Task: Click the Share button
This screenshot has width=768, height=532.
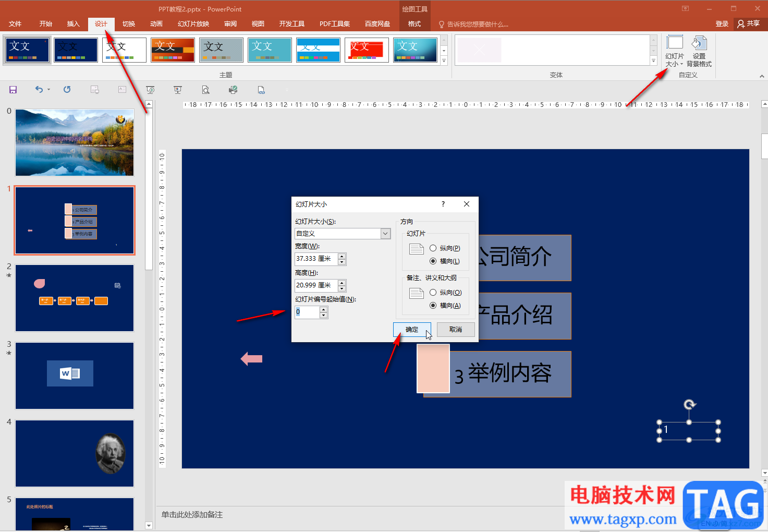Action: click(749, 24)
